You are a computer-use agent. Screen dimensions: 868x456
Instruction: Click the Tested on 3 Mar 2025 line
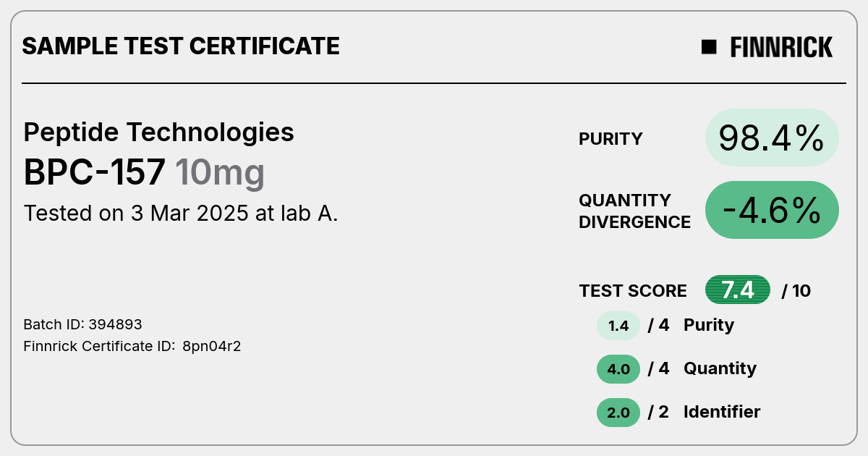tap(181, 214)
